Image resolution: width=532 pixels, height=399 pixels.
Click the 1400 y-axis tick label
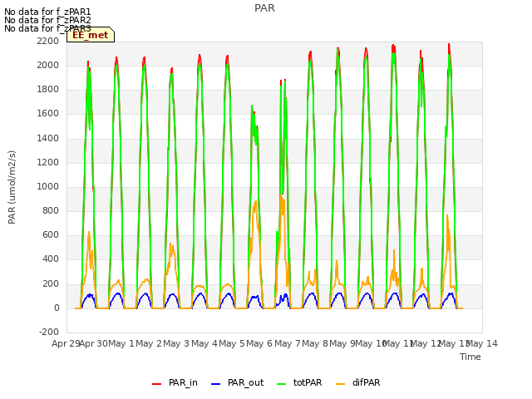48,138
